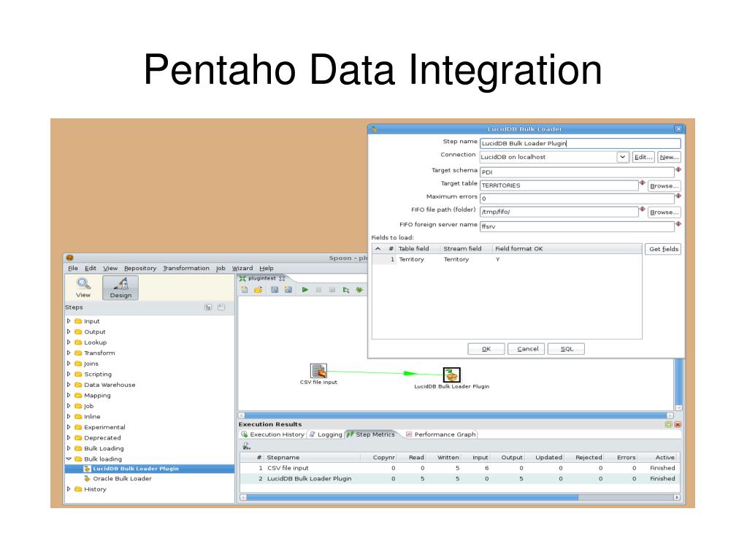The height and width of the screenshot is (560, 747).
Task: Click Browse... button next to FIFO file path
Action: [664, 212]
